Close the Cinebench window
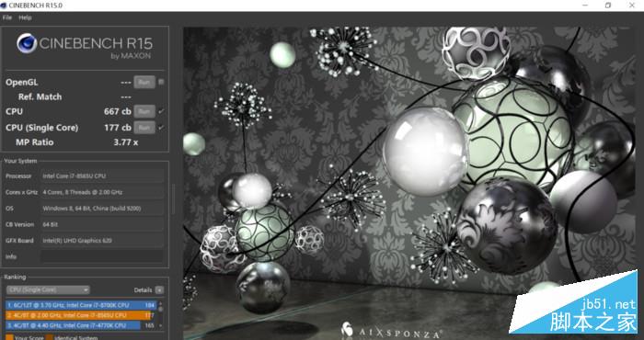 pyautogui.click(x=632, y=6)
